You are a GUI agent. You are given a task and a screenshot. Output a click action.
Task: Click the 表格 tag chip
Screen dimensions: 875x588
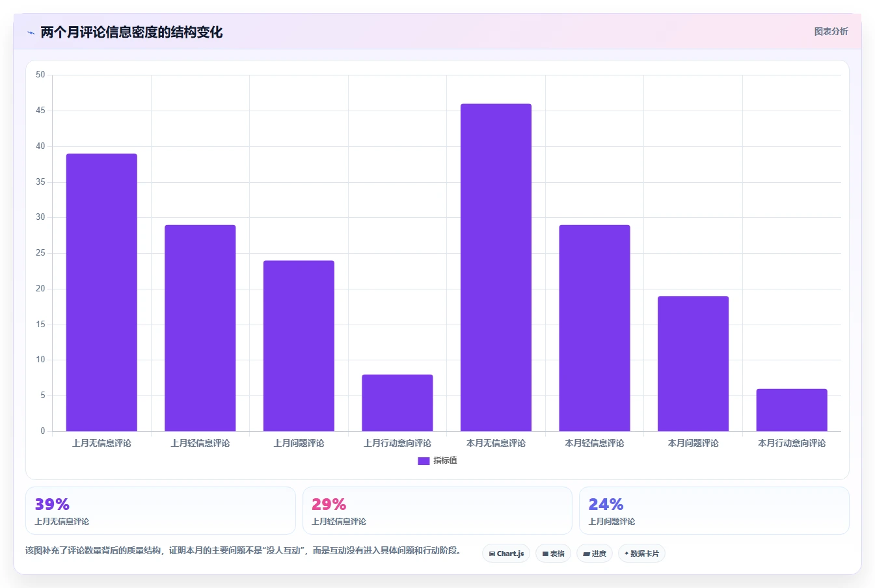coord(553,554)
